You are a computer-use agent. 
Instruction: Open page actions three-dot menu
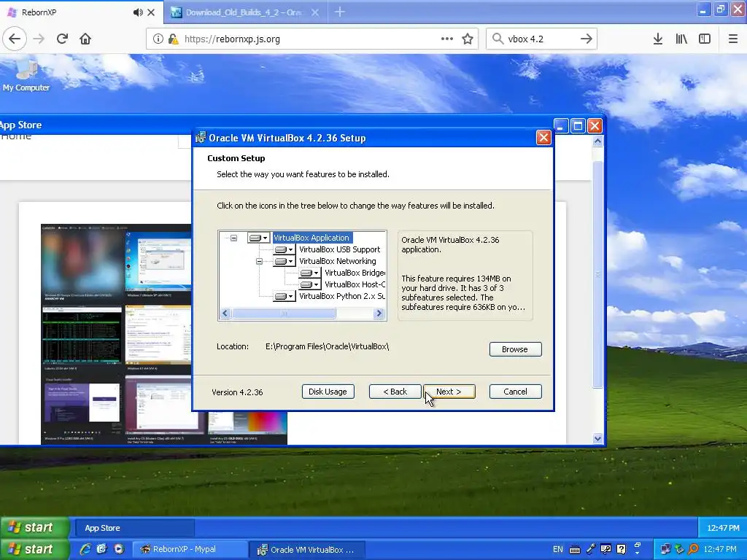[x=447, y=39]
